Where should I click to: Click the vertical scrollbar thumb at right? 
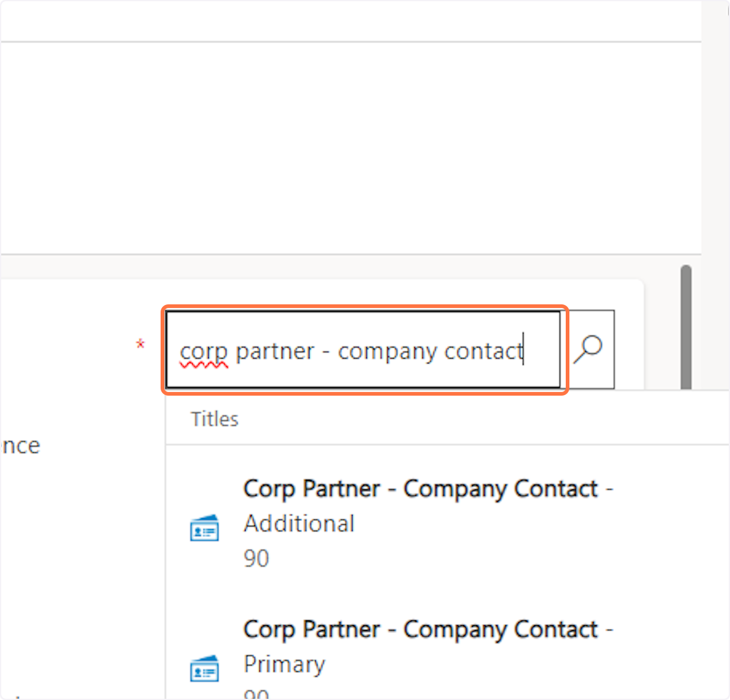686,329
